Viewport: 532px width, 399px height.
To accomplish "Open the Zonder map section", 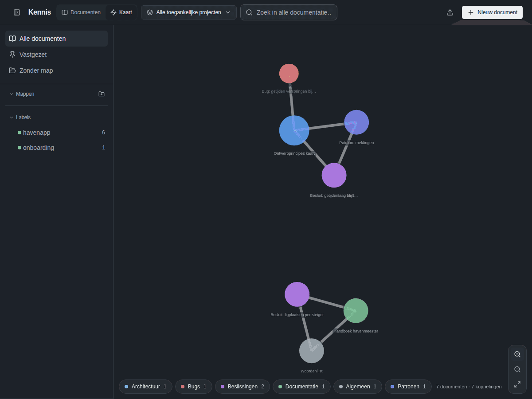I will [x=56, y=70].
